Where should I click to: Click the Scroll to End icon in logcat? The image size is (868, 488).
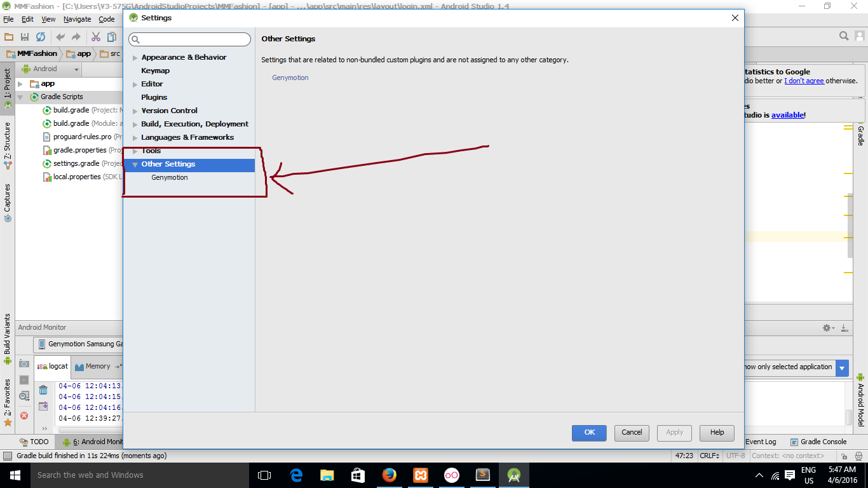[43, 406]
